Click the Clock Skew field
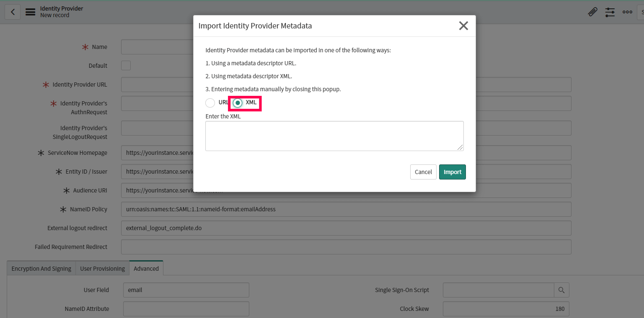The width and height of the screenshot is (644, 318). click(506, 309)
